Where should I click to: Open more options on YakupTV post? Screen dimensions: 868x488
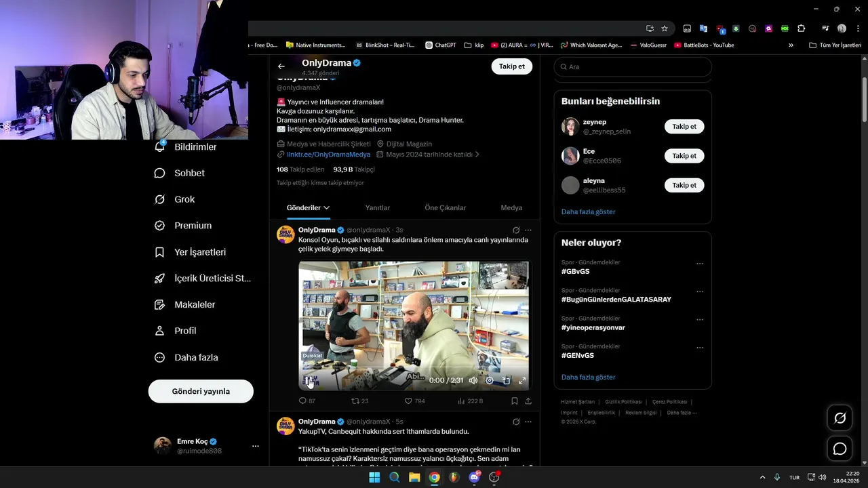coord(528,422)
